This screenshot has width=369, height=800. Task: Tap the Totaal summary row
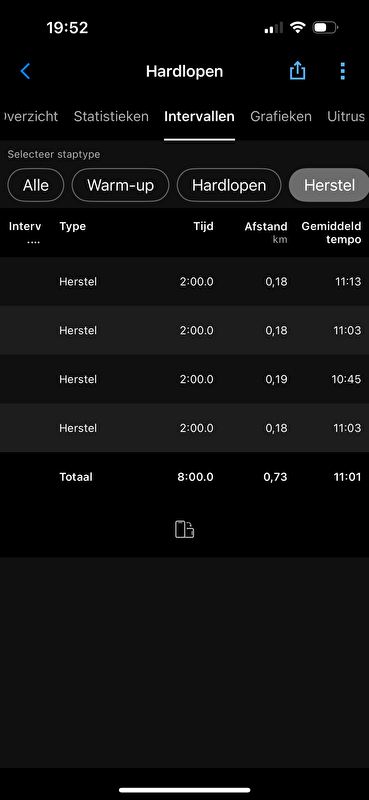pyautogui.click(x=184, y=477)
